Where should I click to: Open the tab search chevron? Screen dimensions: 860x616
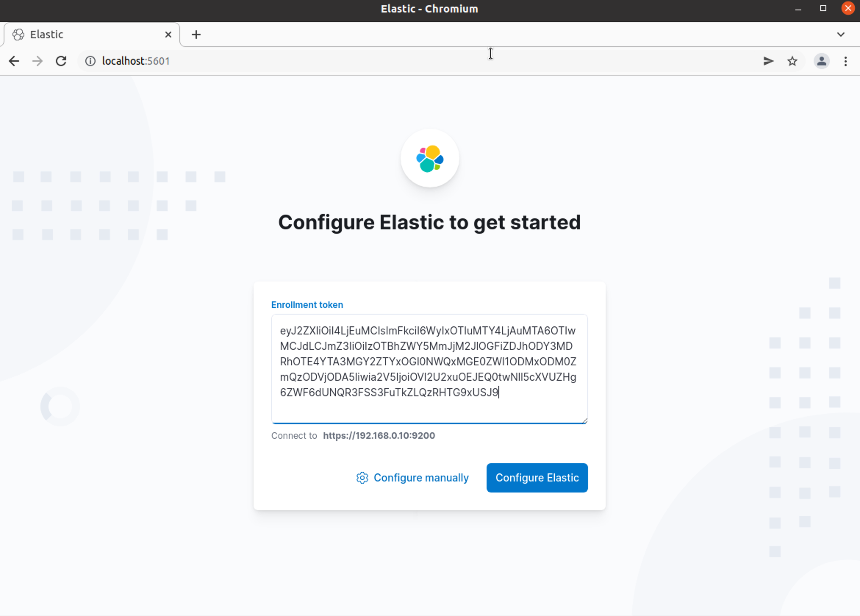coord(840,34)
